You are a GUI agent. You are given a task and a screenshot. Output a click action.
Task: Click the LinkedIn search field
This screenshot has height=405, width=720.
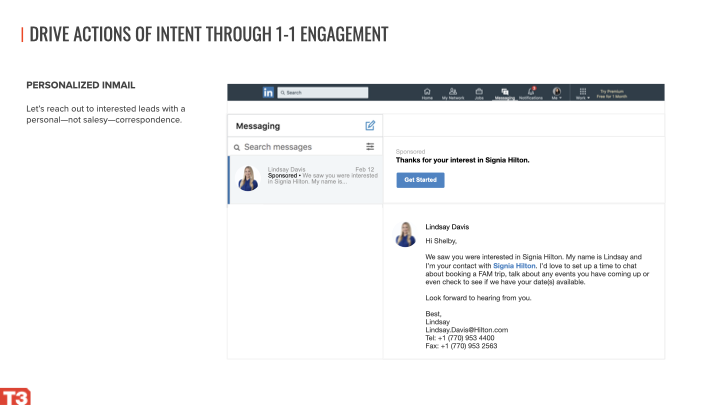pyautogui.click(x=323, y=92)
